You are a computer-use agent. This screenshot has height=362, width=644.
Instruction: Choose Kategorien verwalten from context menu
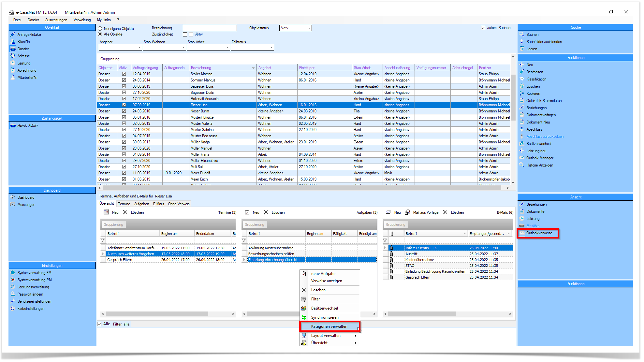(x=330, y=326)
